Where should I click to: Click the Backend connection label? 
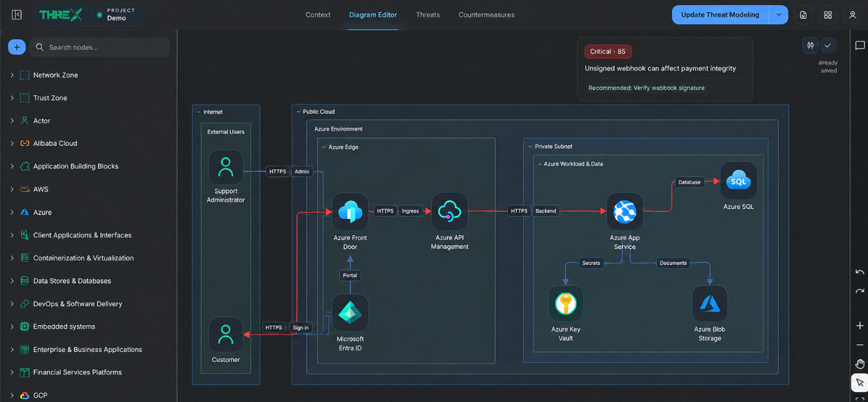546,211
